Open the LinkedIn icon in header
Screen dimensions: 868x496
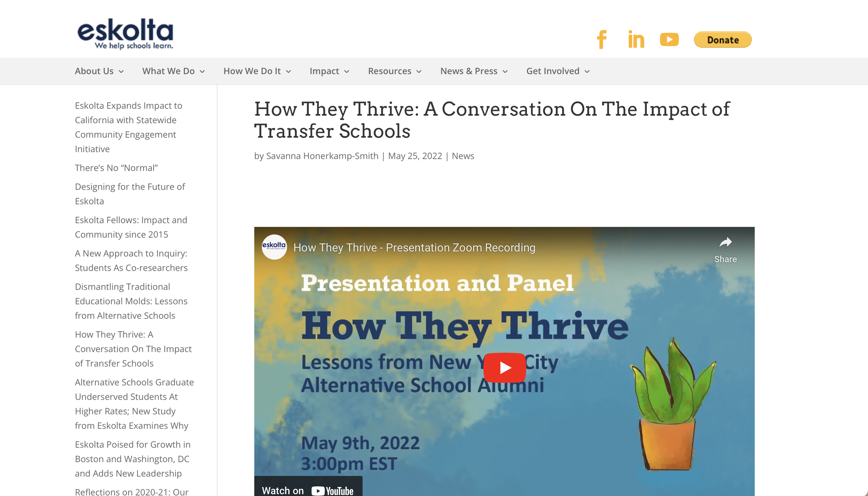coord(636,40)
